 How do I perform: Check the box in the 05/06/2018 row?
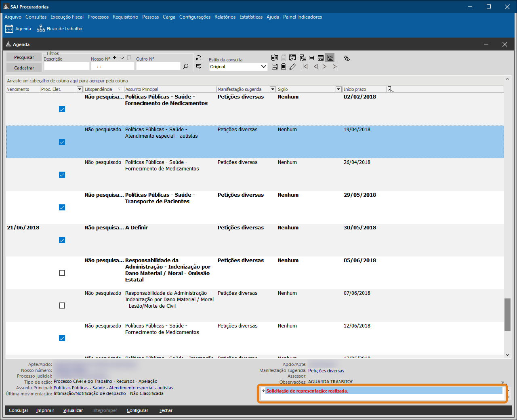coord(62,273)
